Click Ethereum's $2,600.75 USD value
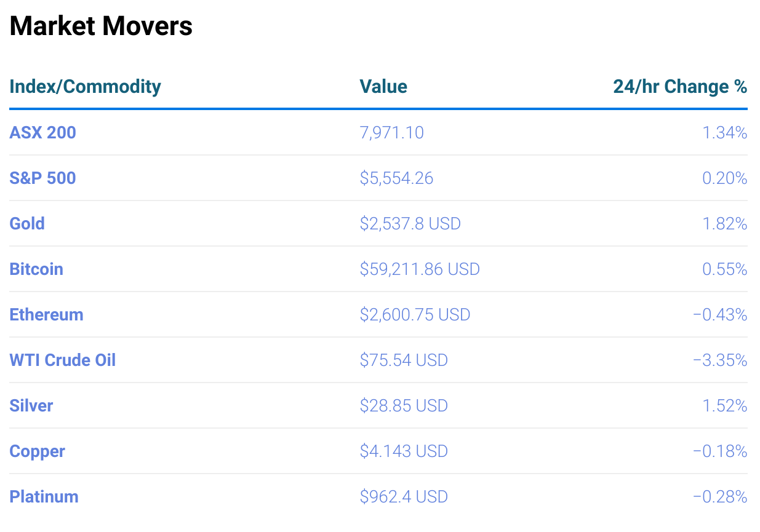760x532 pixels. click(x=415, y=314)
